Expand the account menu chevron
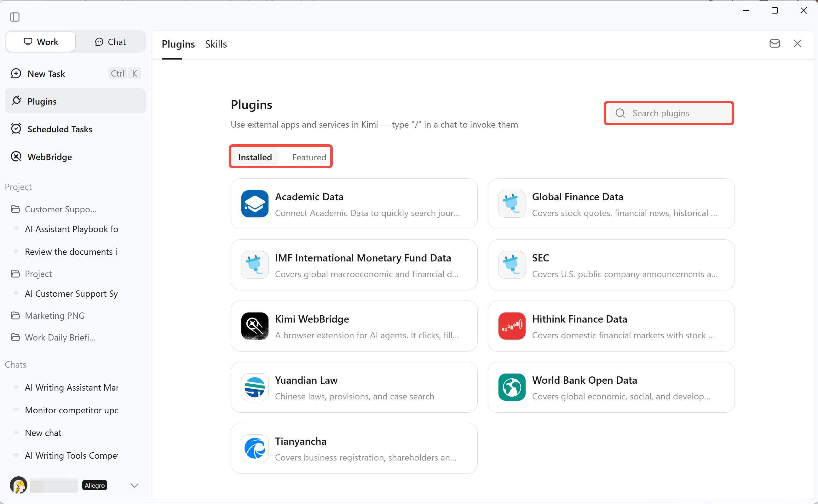This screenshot has height=504, width=818. point(134,485)
